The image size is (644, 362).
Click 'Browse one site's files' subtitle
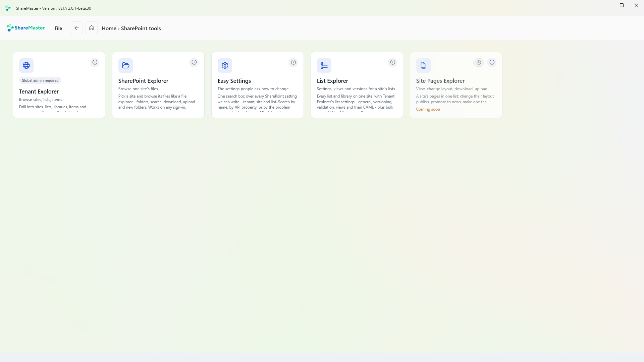(138, 89)
